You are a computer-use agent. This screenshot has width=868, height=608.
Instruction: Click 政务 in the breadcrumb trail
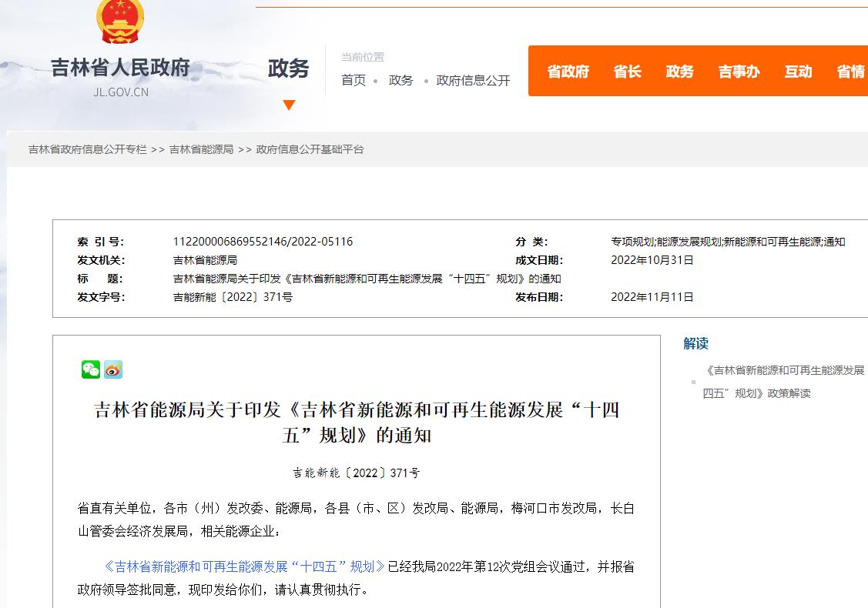tap(400, 80)
